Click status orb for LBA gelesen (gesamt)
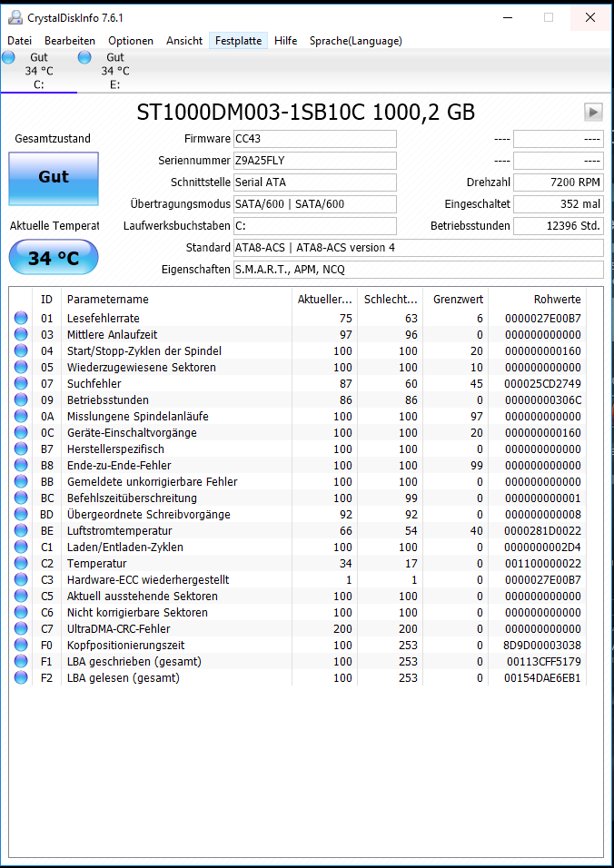 coord(21,677)
